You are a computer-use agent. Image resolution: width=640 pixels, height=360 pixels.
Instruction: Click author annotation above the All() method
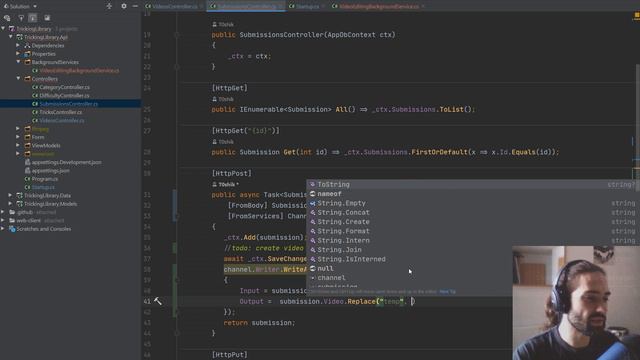point(223,99)
